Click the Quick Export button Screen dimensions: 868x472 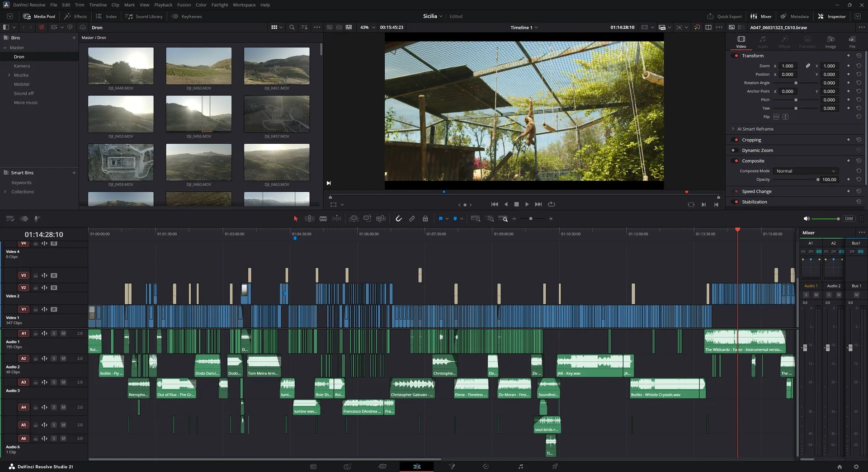[x=724, y=16]
